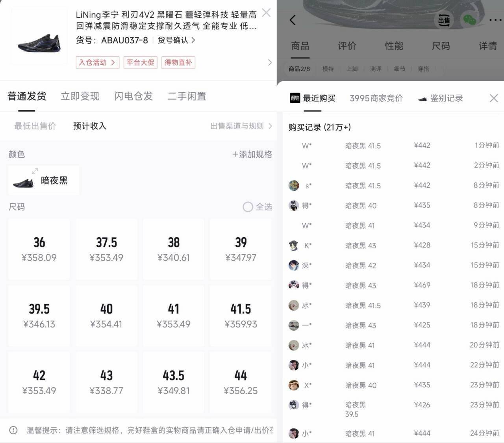Select size 38 priced ¥340.61

(x=174, y=249)
